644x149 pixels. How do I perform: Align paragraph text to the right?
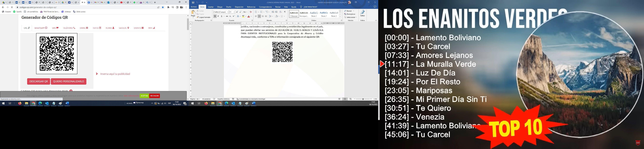point(263,16)
